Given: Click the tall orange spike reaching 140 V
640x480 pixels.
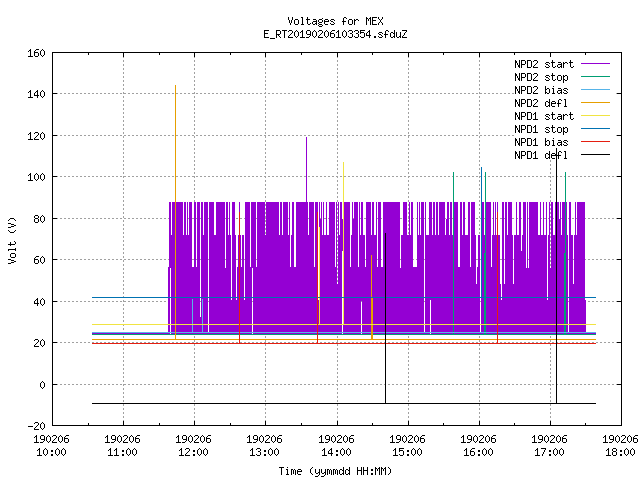Looking at the screenshot, I should click(x=176, y=212).
